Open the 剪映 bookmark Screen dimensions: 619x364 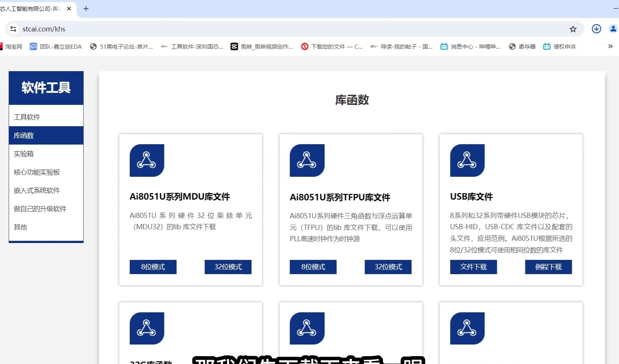point(262,46)
